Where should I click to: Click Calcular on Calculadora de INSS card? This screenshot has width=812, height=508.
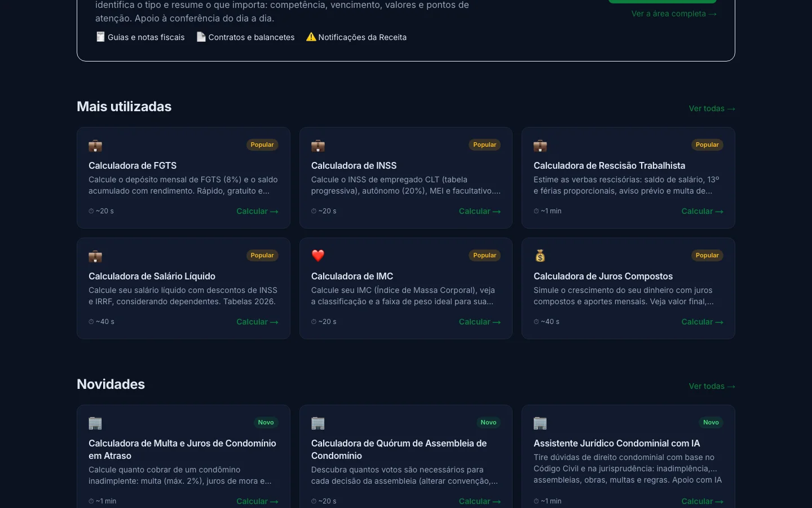480,211
